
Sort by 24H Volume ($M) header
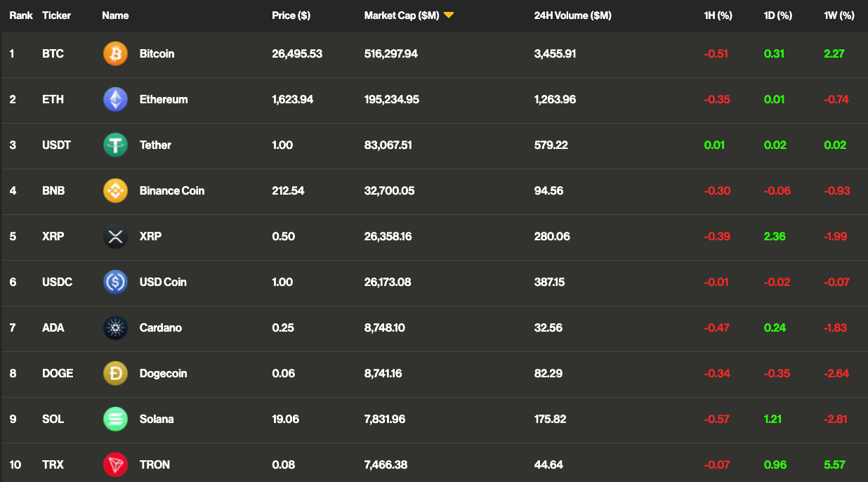(x=572, y=15)
